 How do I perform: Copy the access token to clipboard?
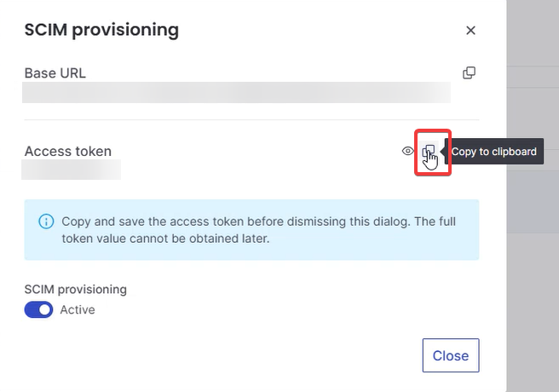(x=429, y=151)
